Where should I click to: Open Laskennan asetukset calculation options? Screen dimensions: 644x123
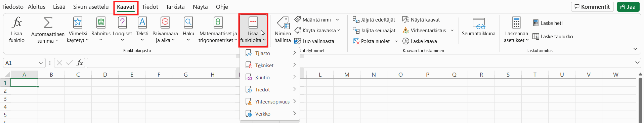click(x=516, y=30)
